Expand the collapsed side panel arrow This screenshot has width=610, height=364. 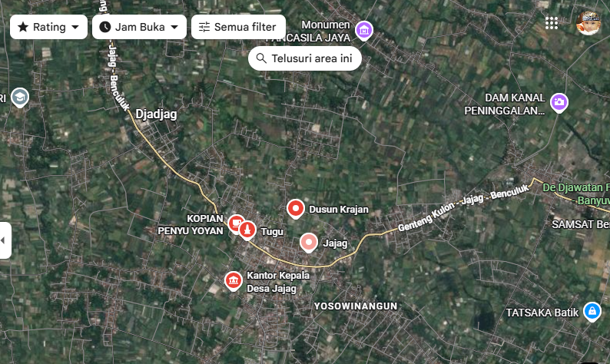pyautogui.click(x=5, y=240)
